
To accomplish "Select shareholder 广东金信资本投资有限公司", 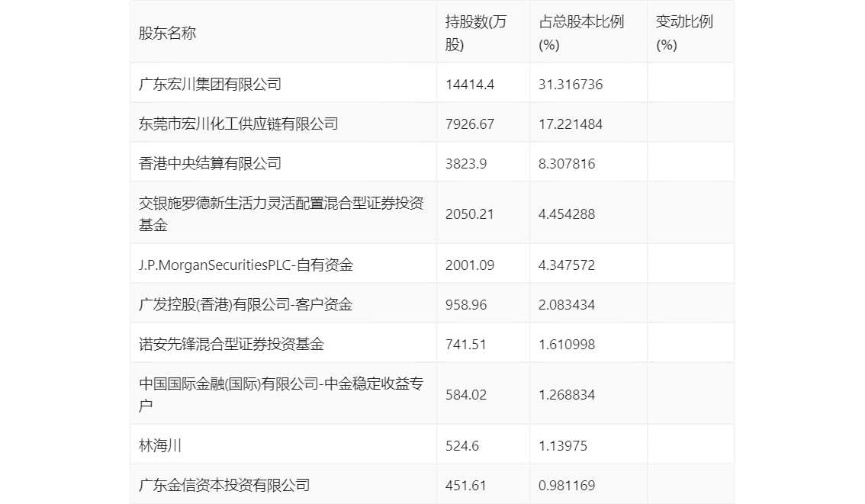I will tap(224, 485).
